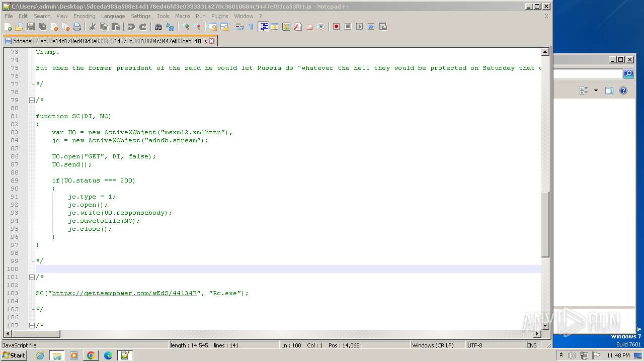Open Microsoft Edge from the taskbar

(x=108, y=355)
